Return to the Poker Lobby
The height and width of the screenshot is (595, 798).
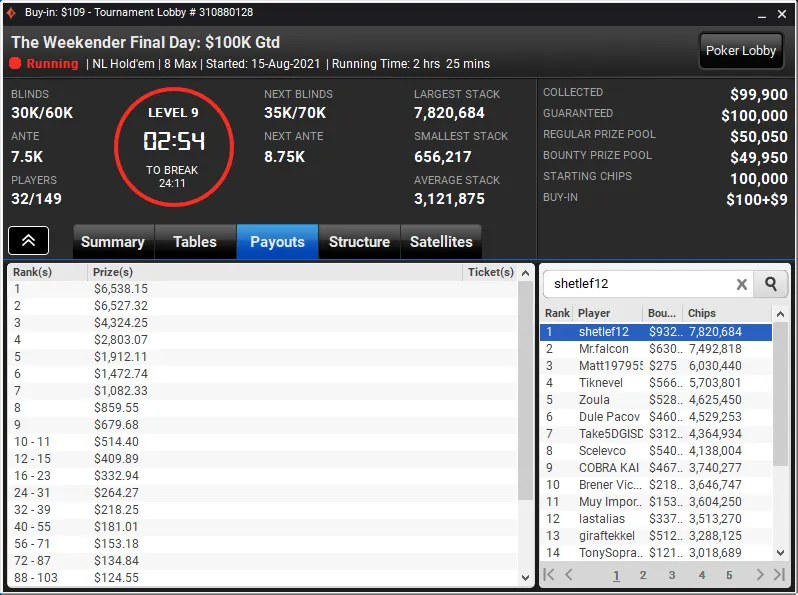coord(740,51)
